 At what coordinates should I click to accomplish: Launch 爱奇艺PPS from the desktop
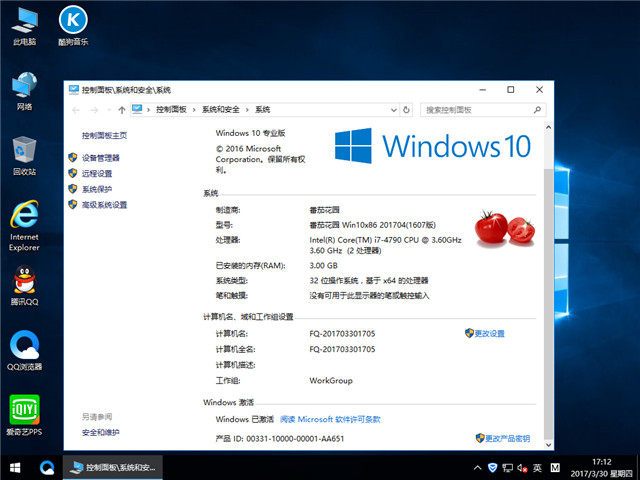tap(24, 415)
